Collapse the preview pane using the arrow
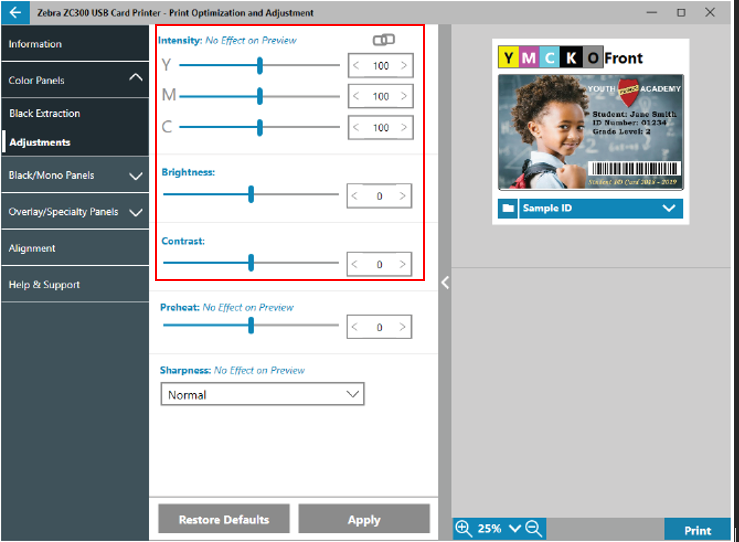739x542 pixels. coord(445,283)
